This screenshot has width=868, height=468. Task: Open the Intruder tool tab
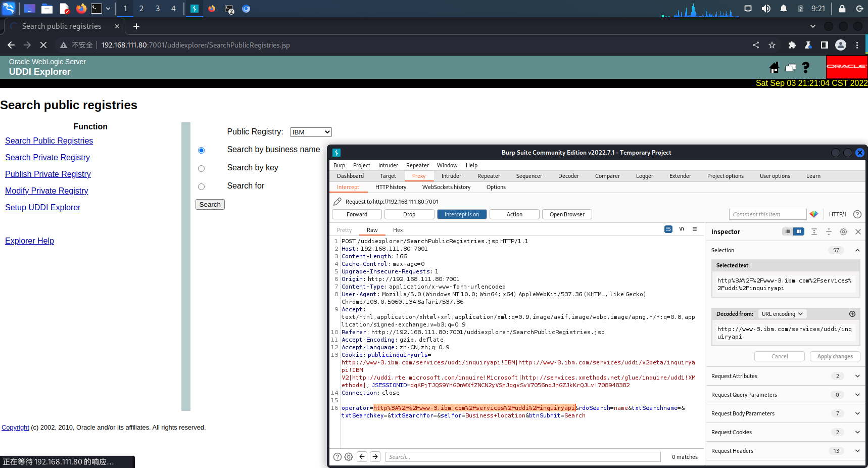(451, 176)
